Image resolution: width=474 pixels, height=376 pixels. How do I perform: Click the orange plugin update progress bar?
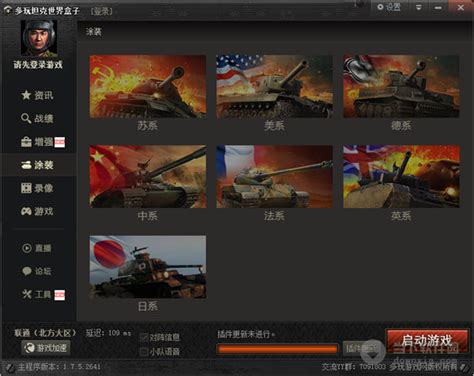277,349
